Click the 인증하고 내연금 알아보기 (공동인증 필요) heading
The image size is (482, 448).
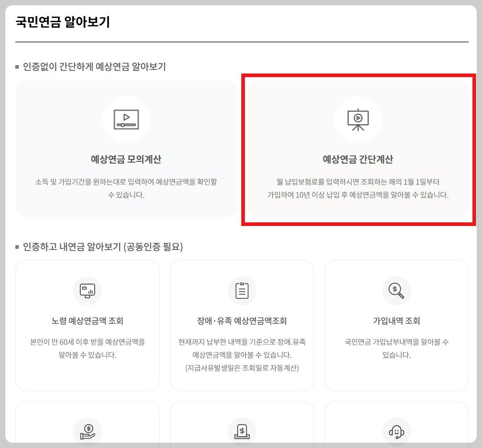tap(103, 247)
